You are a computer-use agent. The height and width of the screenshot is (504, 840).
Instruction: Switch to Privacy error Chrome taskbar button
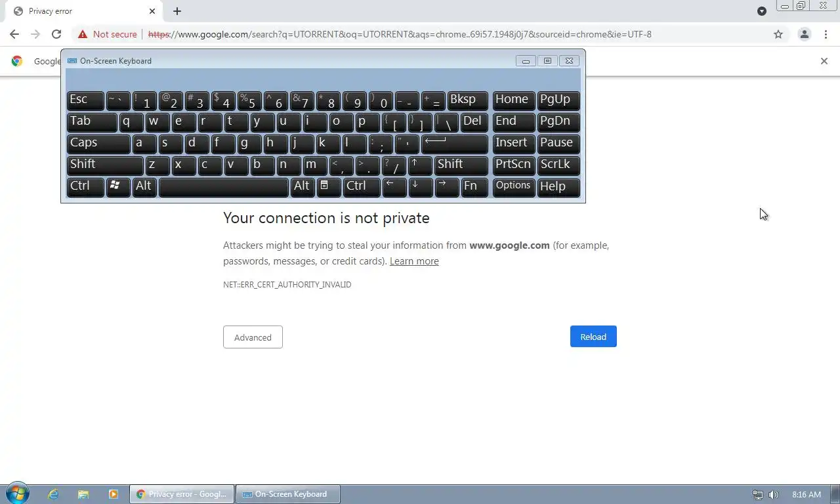(x=182, y=494)
